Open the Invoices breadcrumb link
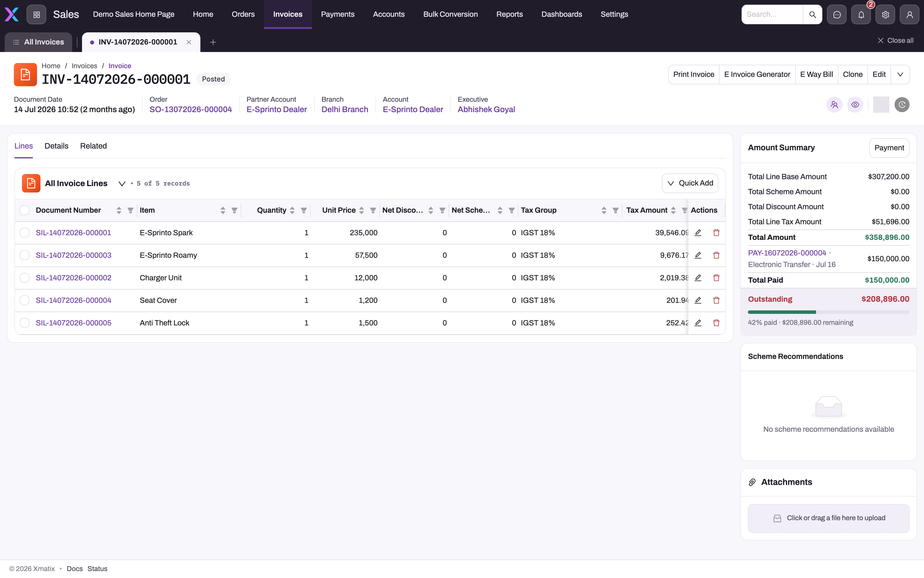This screenshot has width=924, height=578. tap(84, 66)
